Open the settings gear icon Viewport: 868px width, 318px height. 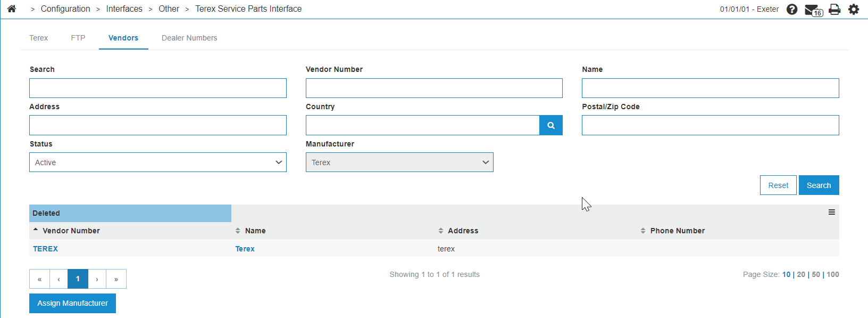[854, 9]
